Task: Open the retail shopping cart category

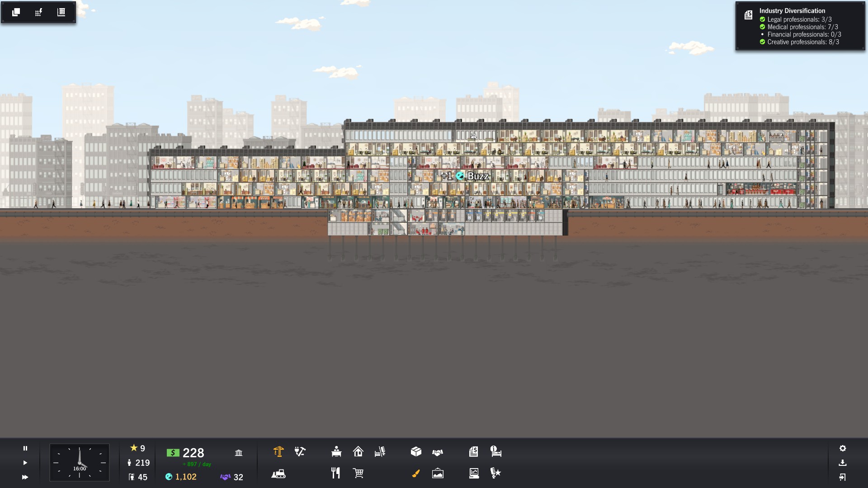Action: [x=358, y=473]
